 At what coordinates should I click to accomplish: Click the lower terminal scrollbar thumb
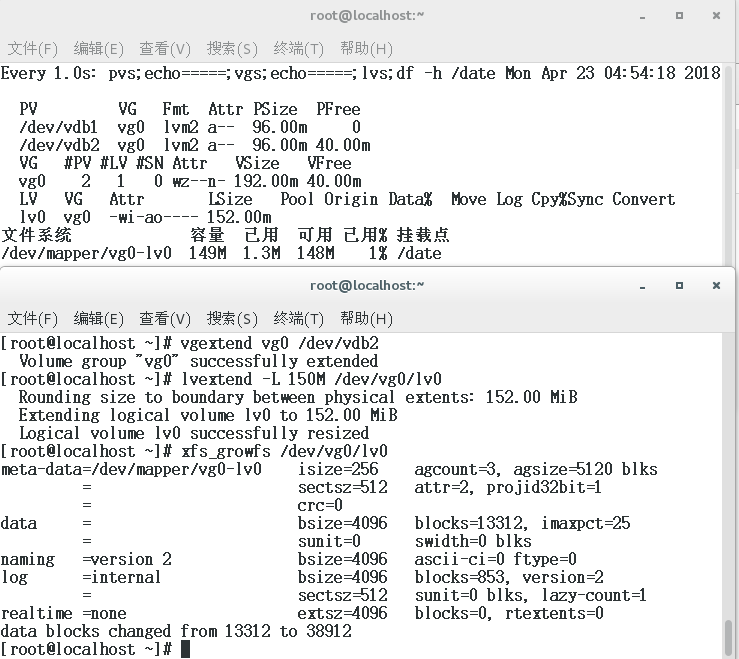pos(729,637)
